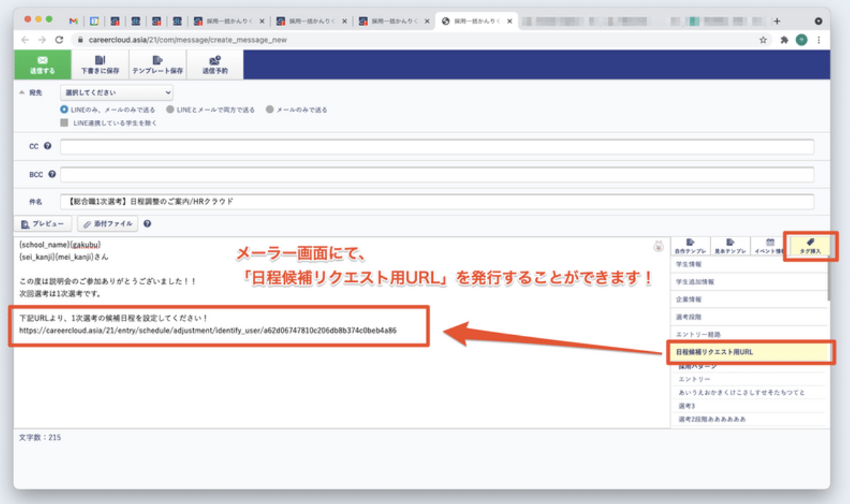
Task: Select the LINEのみ、メールのみで送る radio option
Action: click(x=64, y=109)
